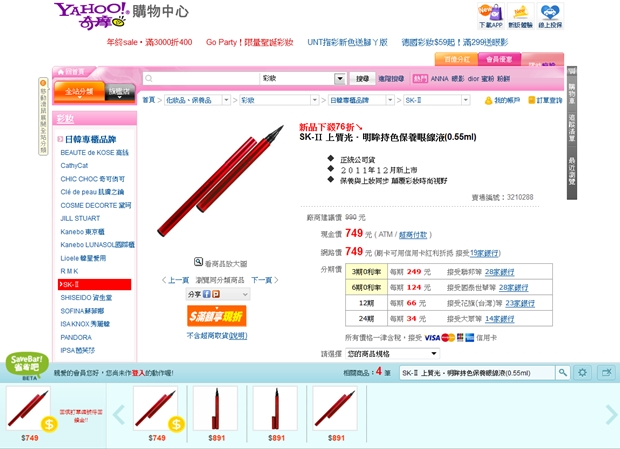Click orange discount coupon button
The image size is (620, 449).
coord(216,316)
